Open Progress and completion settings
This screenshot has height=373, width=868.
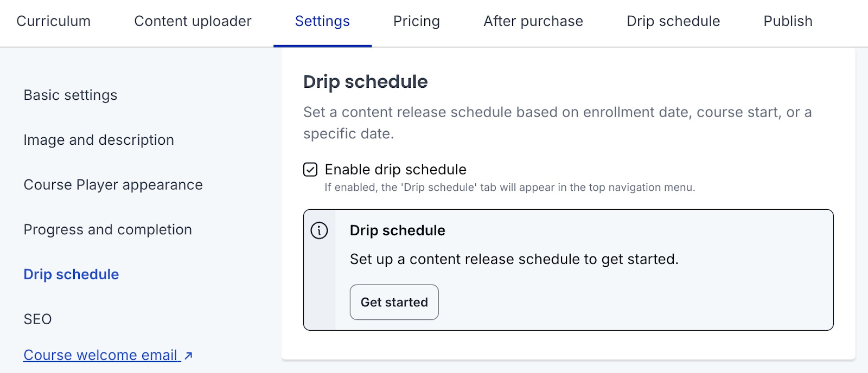tap(107, 230)
